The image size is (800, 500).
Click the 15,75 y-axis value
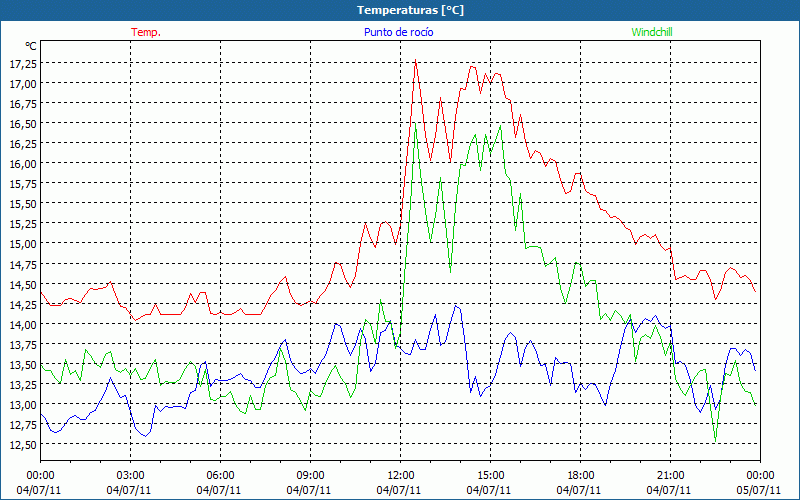click(x=23, y=184)
